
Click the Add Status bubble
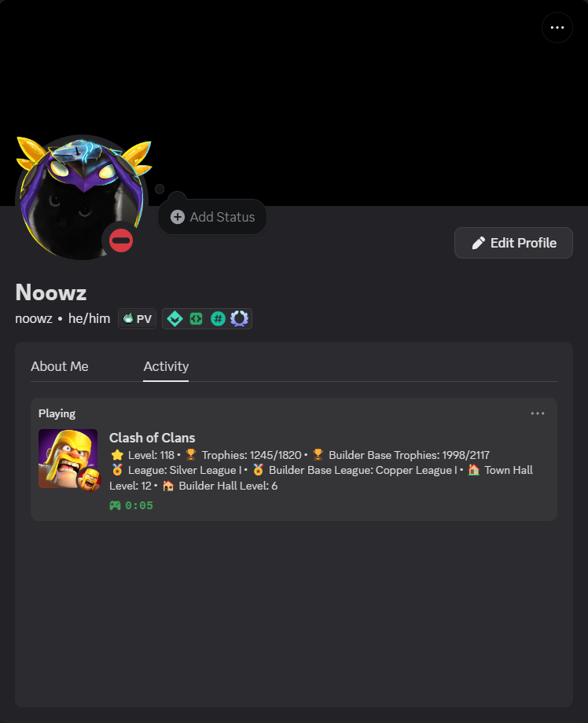pyautogui.click(x=212, y=217)
